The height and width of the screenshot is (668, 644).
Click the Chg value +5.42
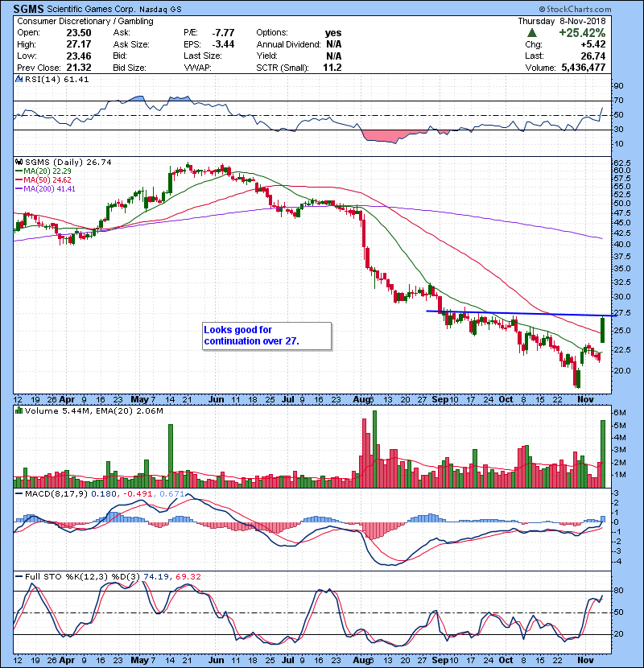(x=593, y=44)
